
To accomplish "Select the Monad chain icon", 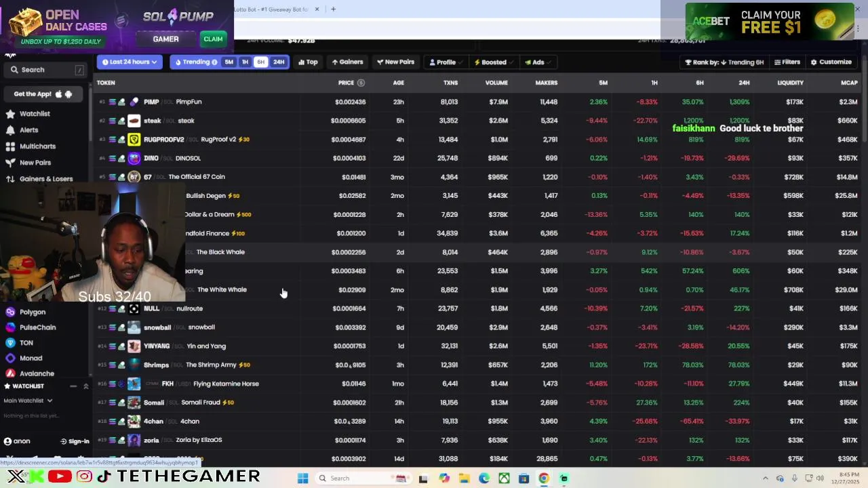I will [x=10, y=358].
